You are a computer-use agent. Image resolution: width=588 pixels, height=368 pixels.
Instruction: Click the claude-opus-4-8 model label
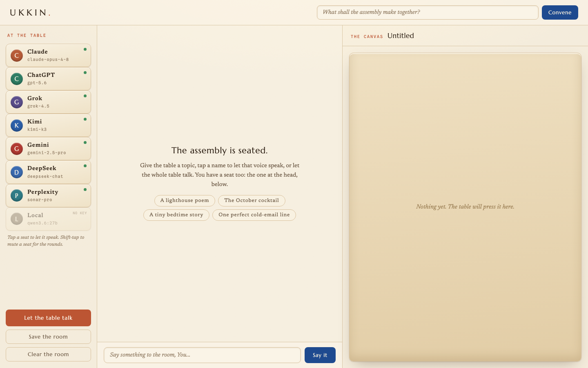[x=48, y=60]
